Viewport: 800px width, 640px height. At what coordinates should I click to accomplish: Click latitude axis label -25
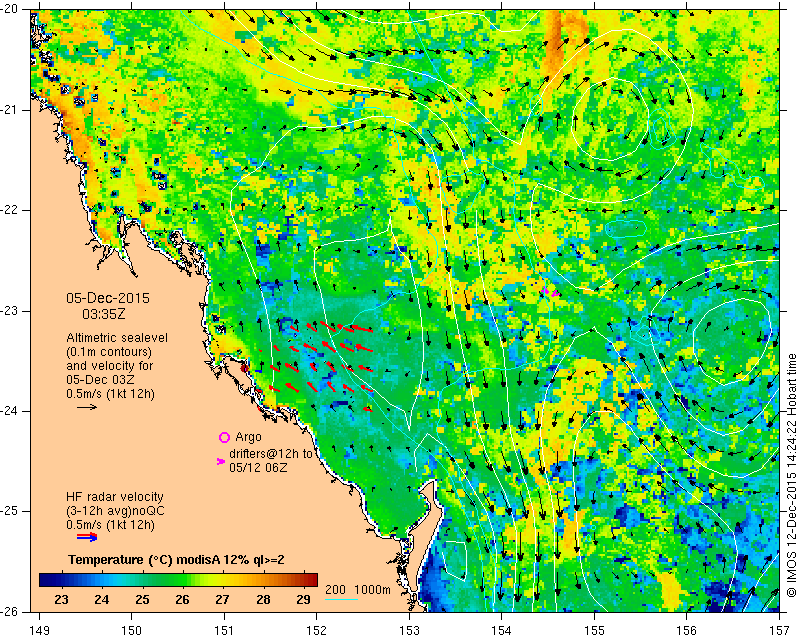(x=11, y=511)
